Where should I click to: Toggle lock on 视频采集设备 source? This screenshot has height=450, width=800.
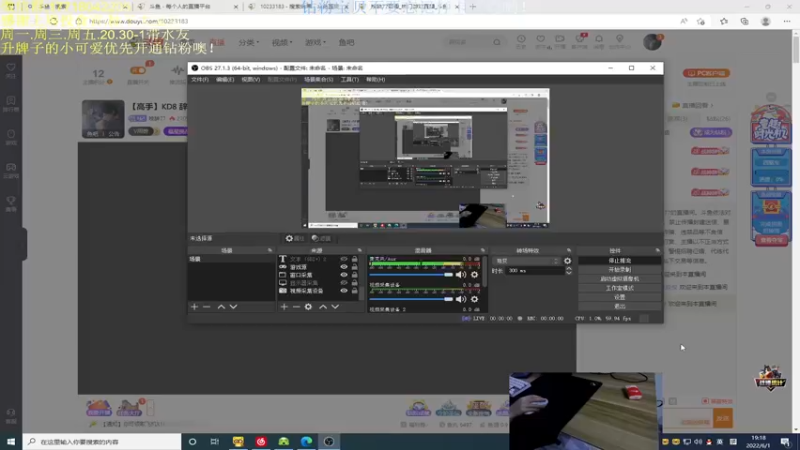(x=355, y=290)
